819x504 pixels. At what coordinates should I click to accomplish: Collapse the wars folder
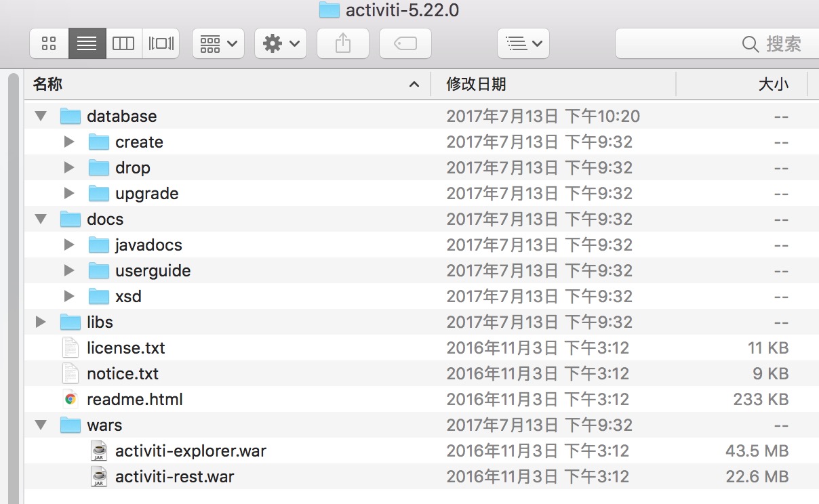(x=41, y=425)
